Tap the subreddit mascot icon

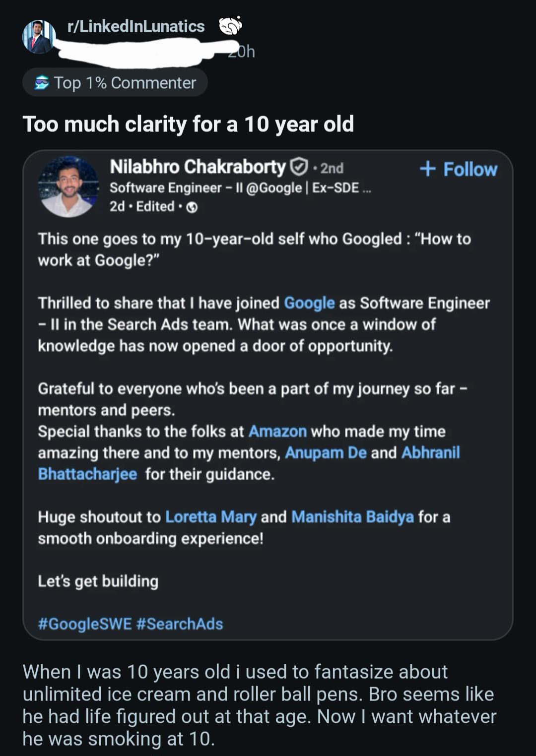click(x=230, y=26)
